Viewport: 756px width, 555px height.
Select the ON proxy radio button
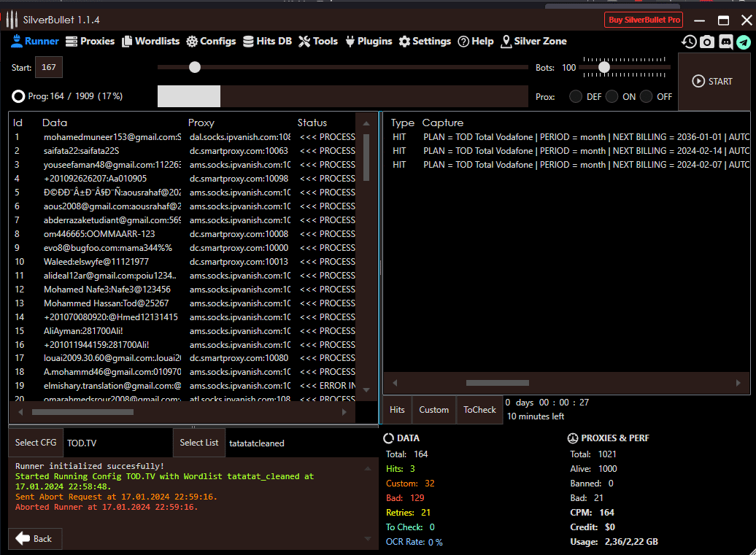pyautogui.click(x=612, y=96)
